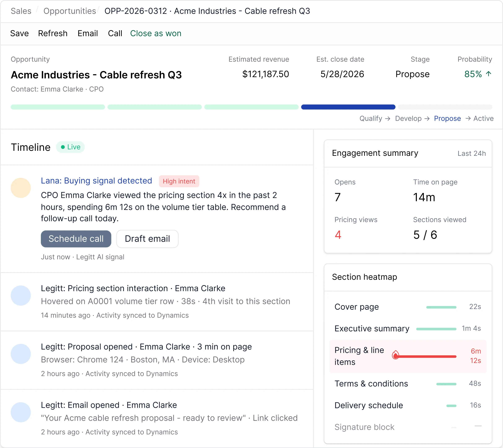
Task: Click avatar beside Email opened entry
Action: click(21, 412)
